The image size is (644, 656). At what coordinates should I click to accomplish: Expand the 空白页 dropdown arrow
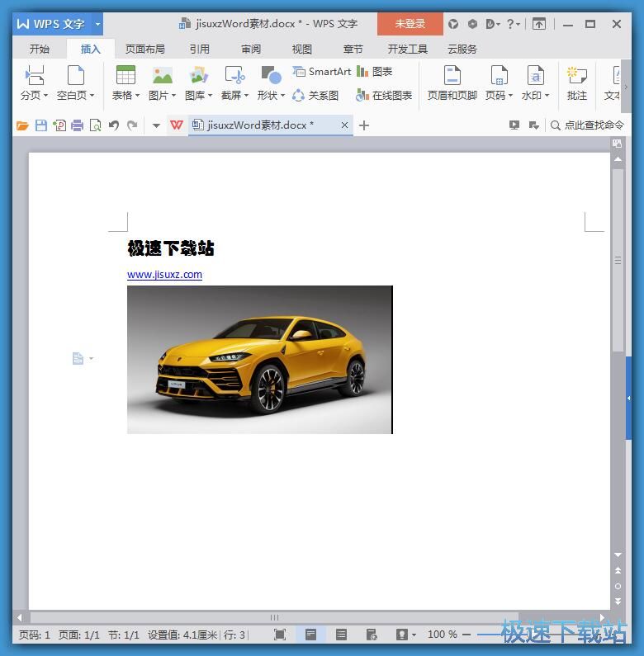tap(92, 96)
